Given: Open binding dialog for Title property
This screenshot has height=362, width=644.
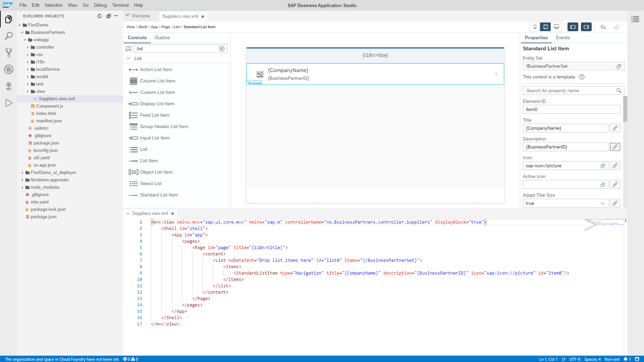Looking at the screenshot, I should click(x=615, y=128).
